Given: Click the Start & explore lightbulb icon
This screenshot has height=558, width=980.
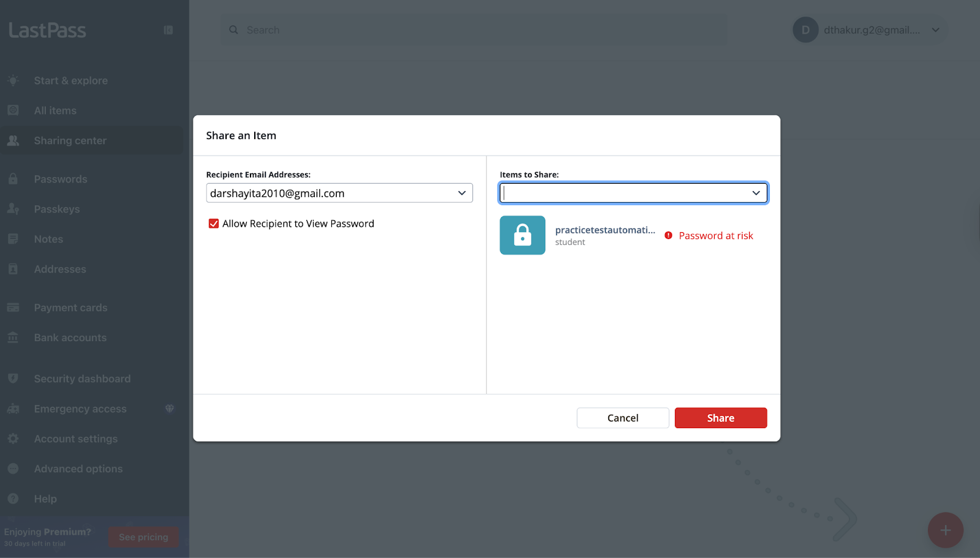Looking at the screenshot, I should (13, 80).
